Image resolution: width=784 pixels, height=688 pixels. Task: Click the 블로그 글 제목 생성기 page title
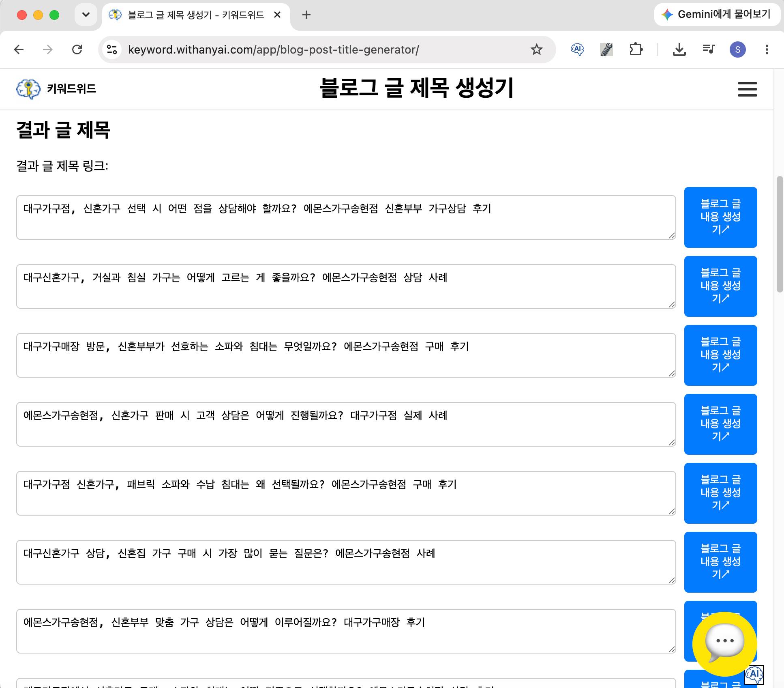pyautogui.click(x=417, y=88)
